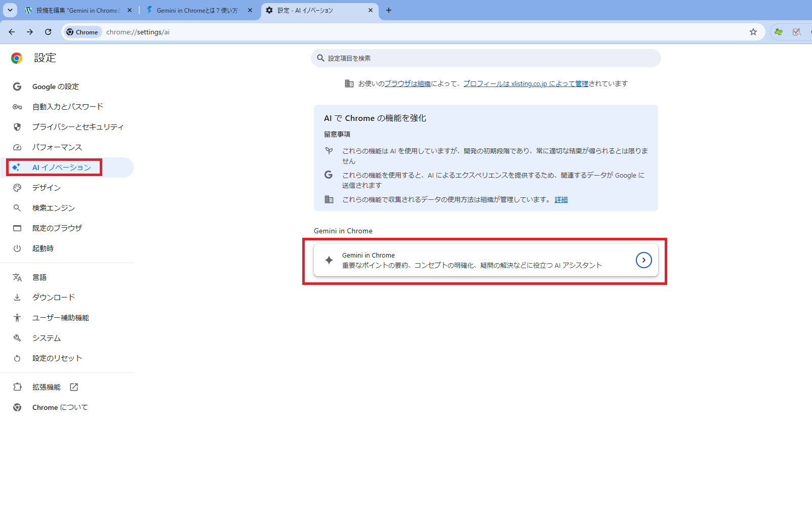The height and width of the screenshot is (506, 812).
Task: Open 拡張機能 in sidebar
Action: point(67,387)
